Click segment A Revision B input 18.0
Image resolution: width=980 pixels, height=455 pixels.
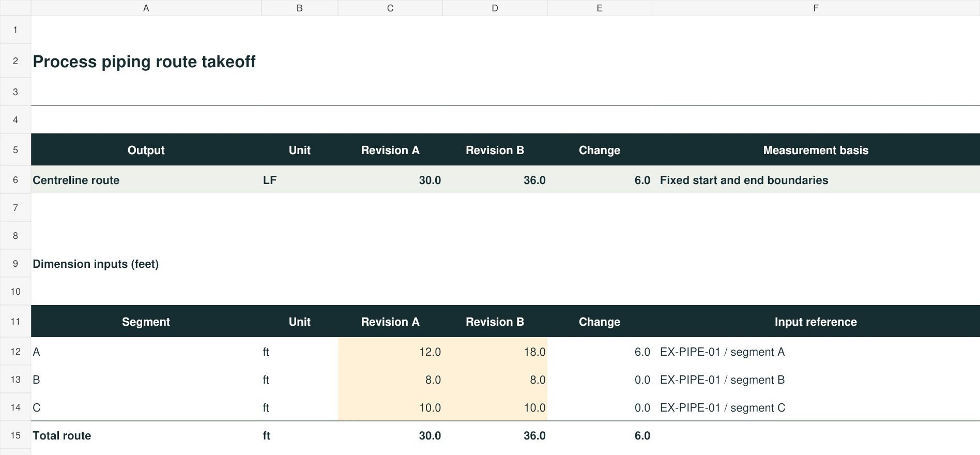495,352
